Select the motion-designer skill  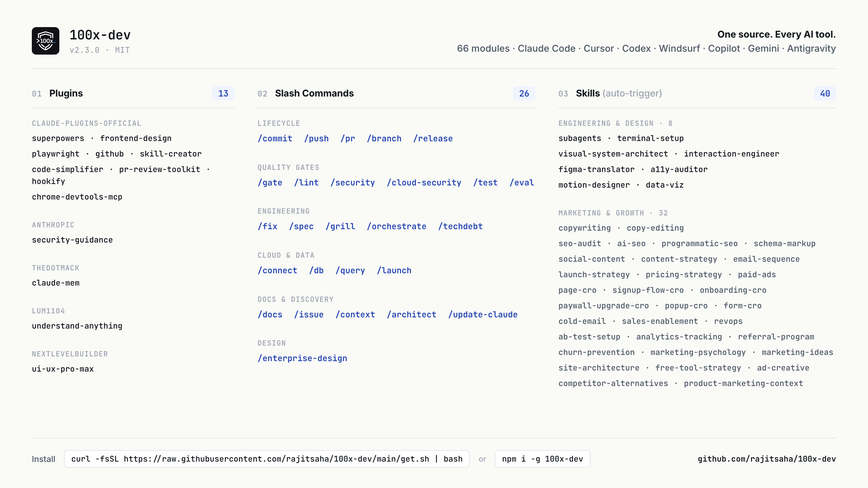coord(594,185)
